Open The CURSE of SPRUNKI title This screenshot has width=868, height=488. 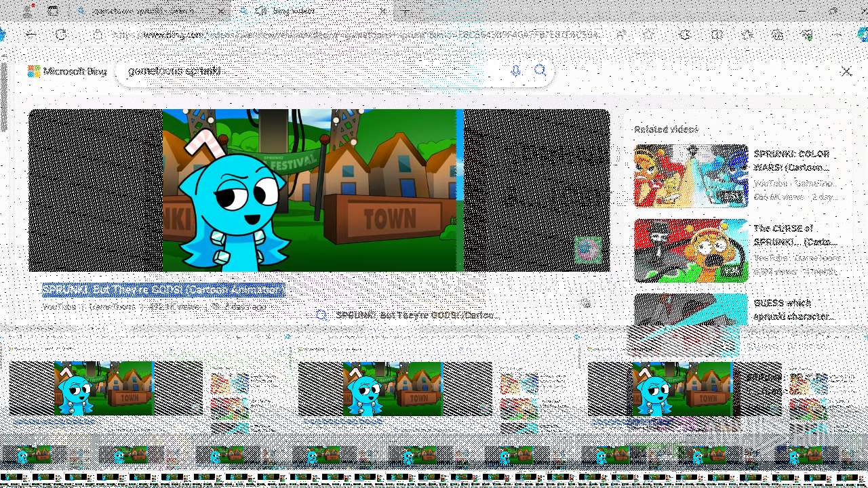coord(795,235)
